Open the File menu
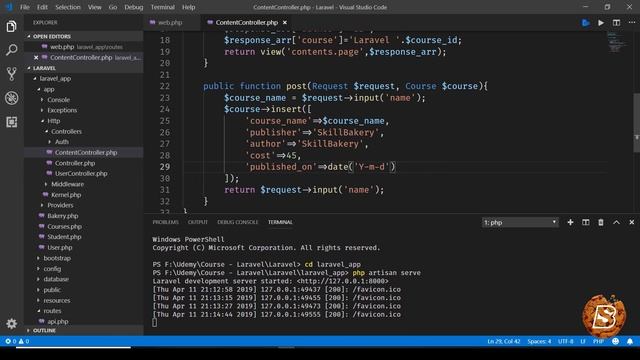Viewport: 640px width, 360px height. pos(25,7)
